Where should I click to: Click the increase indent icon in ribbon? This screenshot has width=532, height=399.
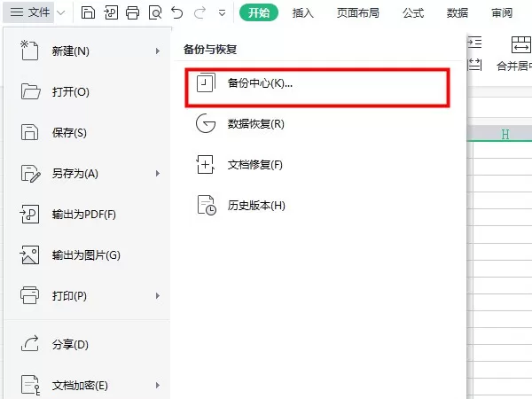click(474, 43)
